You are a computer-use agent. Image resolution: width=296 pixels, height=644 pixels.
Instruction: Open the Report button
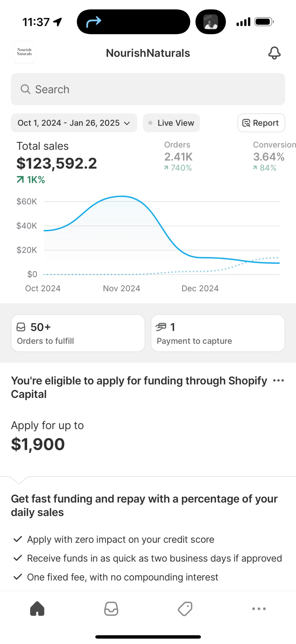(x=261, y=123)
